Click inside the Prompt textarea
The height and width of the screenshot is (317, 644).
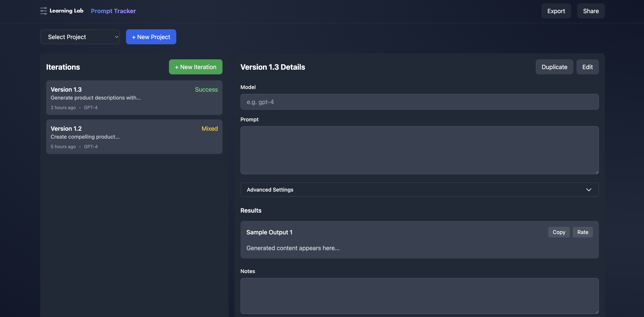click(x=419, y=150)
